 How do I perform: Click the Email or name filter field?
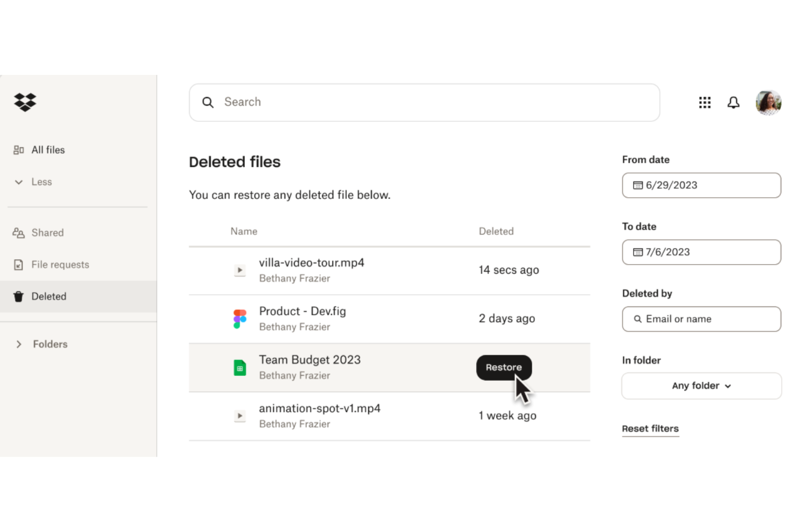700,319
